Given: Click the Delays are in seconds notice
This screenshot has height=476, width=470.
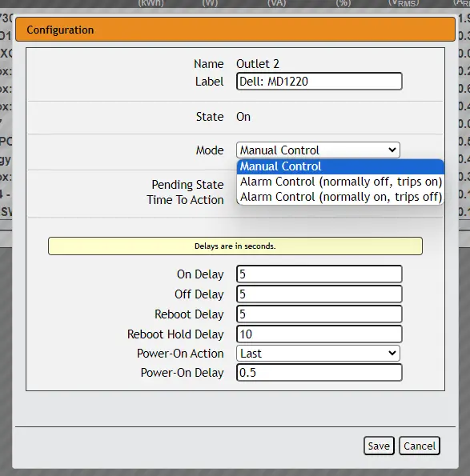Looking at the screenshot, I should point(235,246).
